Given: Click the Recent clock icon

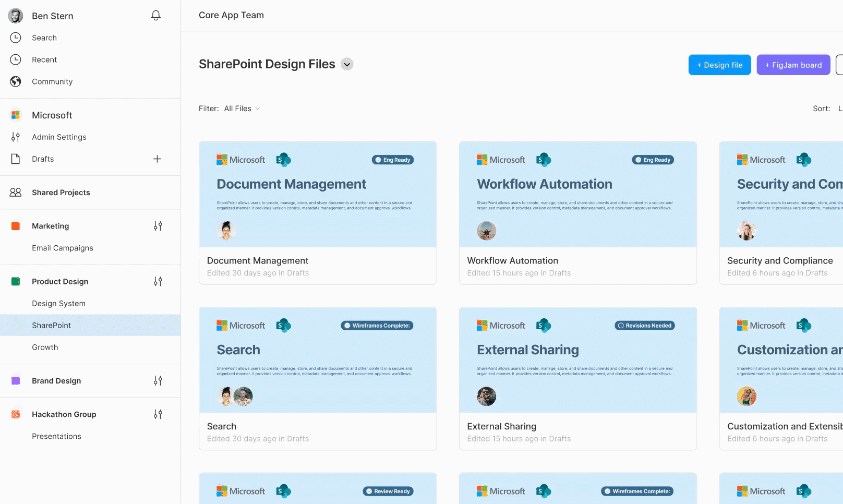Looking at the screenshot, I should [x=16, y=59].
